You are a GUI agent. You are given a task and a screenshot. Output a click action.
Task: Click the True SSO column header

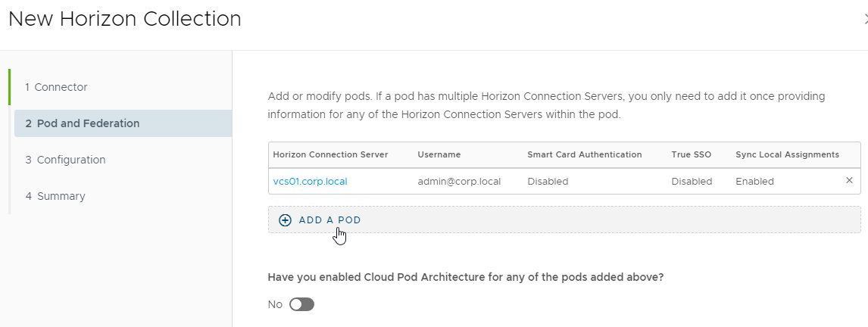tap(692, 154)
